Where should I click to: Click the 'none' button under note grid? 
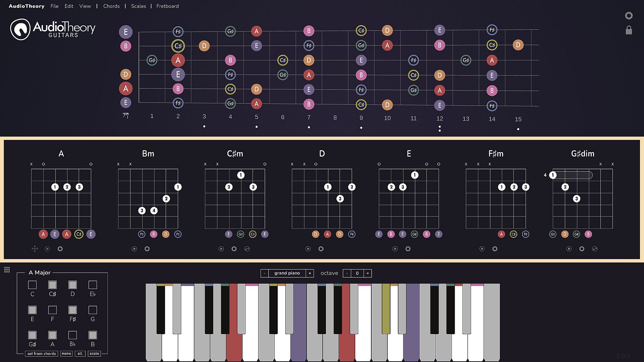(66, 354)
